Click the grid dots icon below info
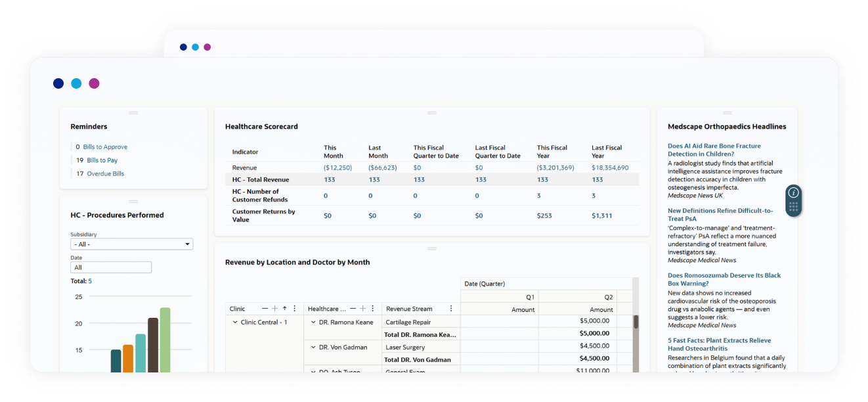 pyautogui.click(x=793, y=208)
